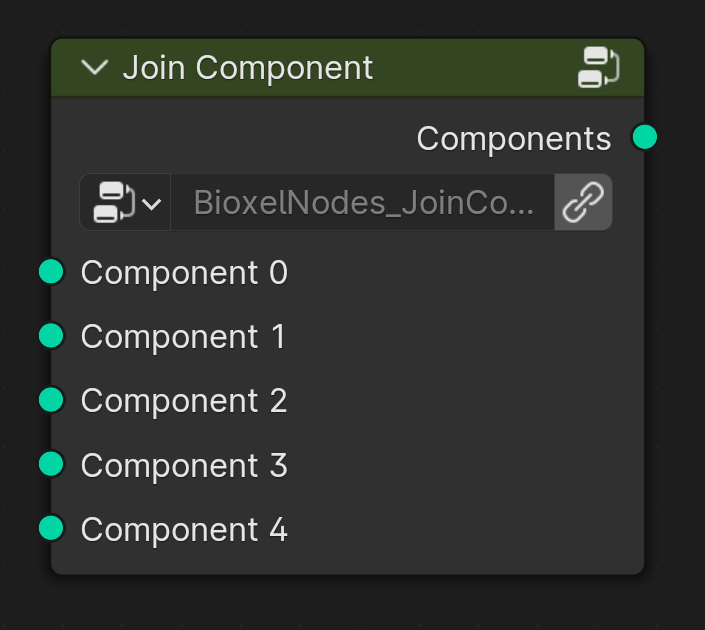Click the Component 3 label text
Screen dimensions: 705x630
(184, 465)
